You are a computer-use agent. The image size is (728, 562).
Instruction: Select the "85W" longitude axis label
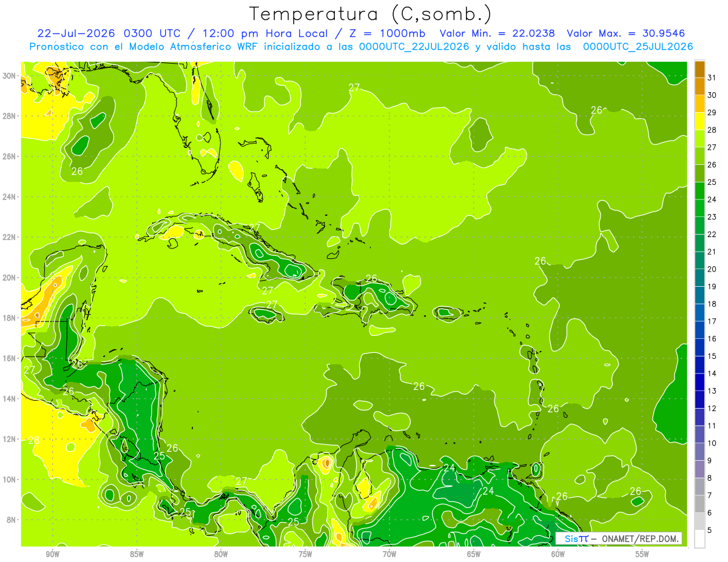pyautogui.click(x=137, y=554)
